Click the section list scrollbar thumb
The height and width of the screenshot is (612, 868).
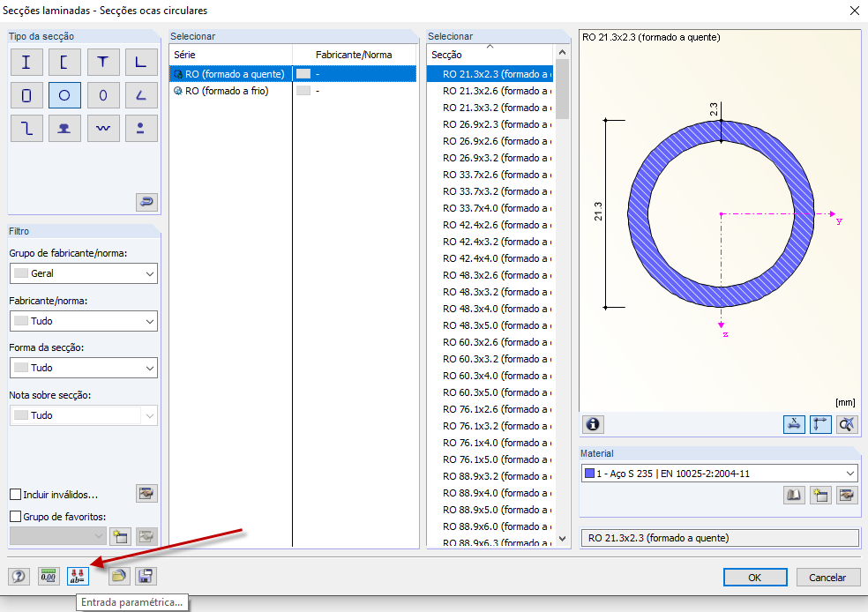[x=563, y=89]
